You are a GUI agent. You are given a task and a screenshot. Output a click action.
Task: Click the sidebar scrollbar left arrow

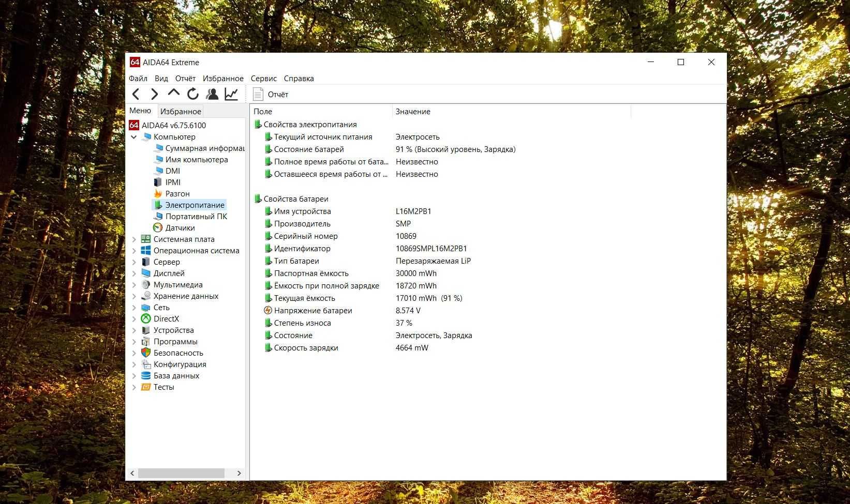click(132, 473)
